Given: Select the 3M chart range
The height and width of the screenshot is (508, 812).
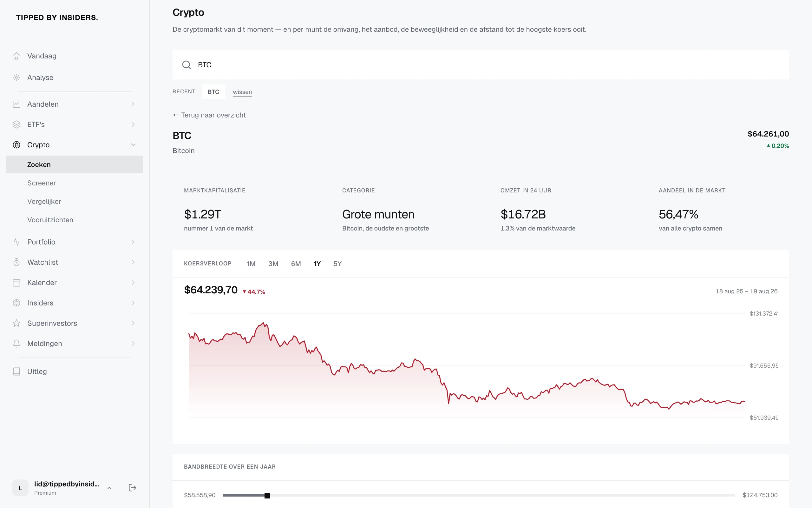Looking at the screenshot, I should (273, 264).
